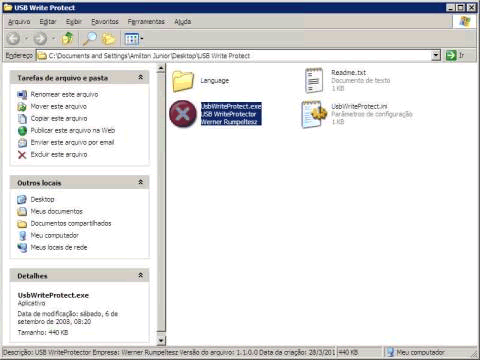The width and height of the screenshot is (480, 360).
Task: Select the UsbWriteProtect.ini settings icon
Action: point(314,114)
